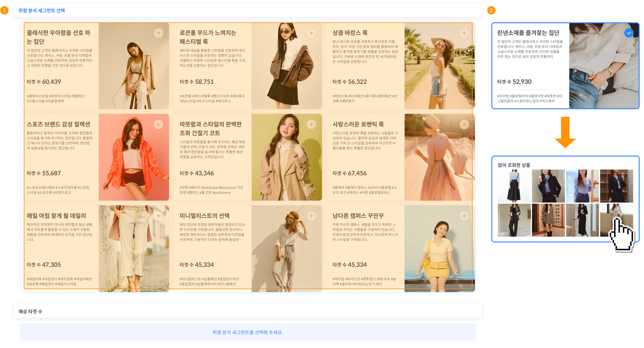Click plus icon on 상큼 바캉스 룩 card
The height and width of the screenshot is (348, 644).
(464, 33)
